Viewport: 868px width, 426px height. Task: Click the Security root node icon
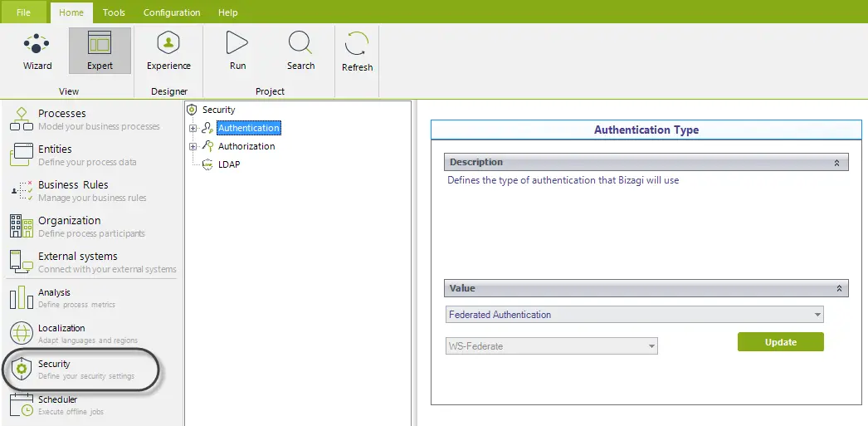coord(192,110)
